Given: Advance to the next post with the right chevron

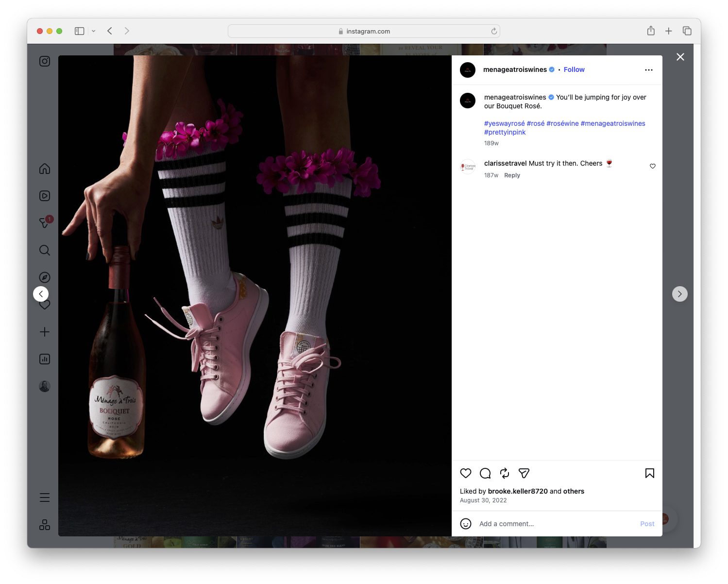Looking at the screenshot, I should (679, 294).
